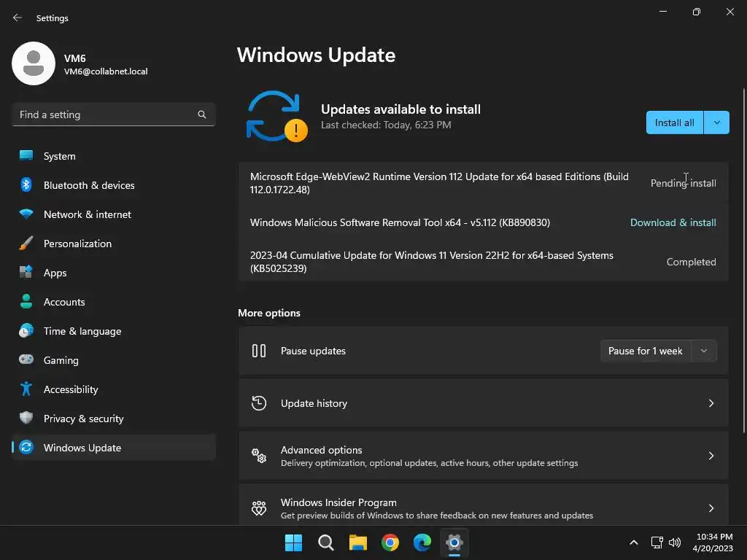Viewport: 747px width, 560px height.
Task: Select Gaming settings
Action: [x=113, y=360]
